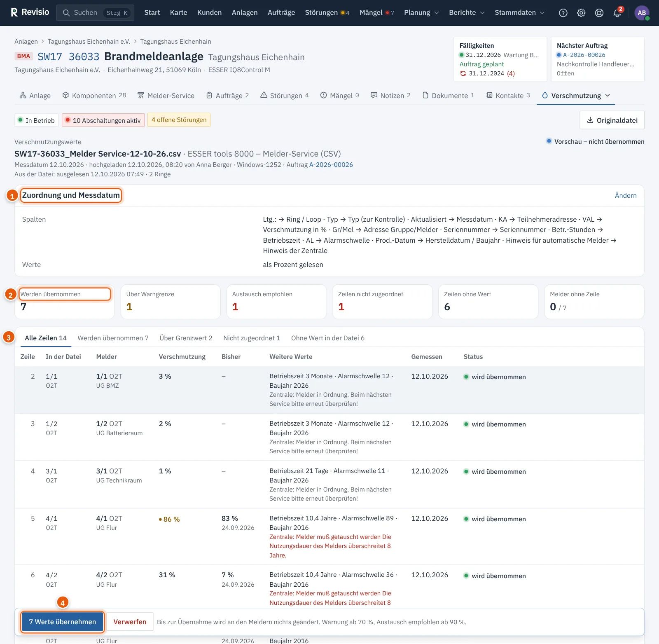Select the Über Grenzwert 2 filter tab
Image resolution: width=659 pixels, height=644 pixels.
click(x=186, y=338)
